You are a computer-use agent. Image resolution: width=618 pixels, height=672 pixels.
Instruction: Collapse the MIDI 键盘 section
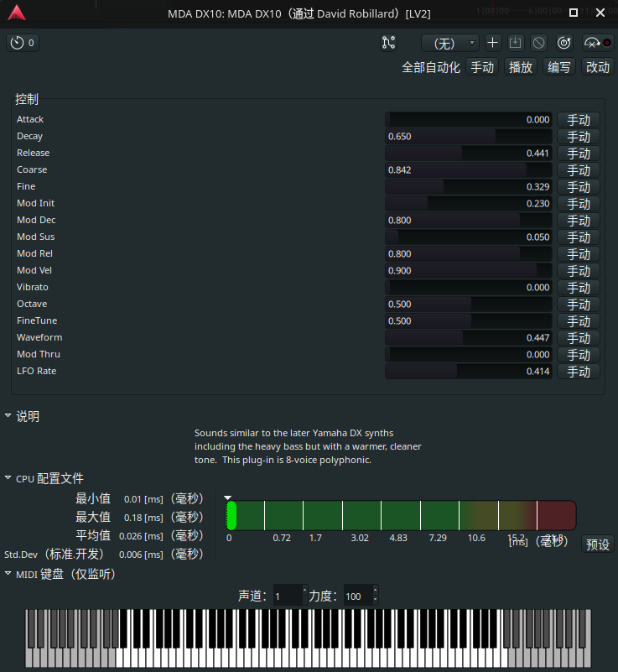point(8,573)
